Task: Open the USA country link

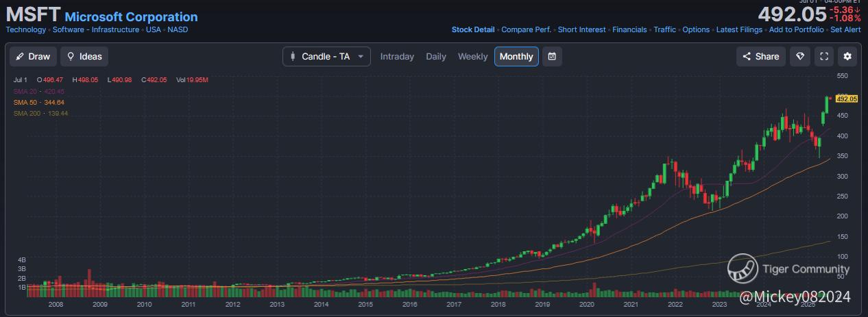Action: (154, 30)
